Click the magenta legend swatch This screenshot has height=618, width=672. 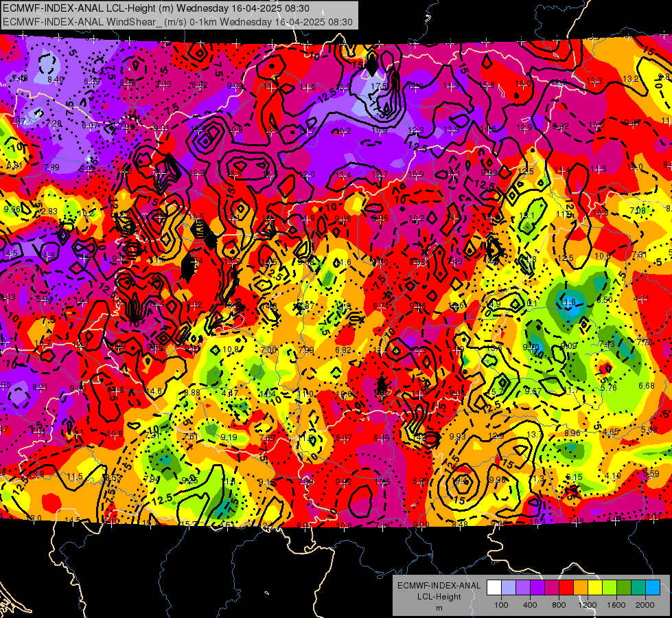pos(552,588)
